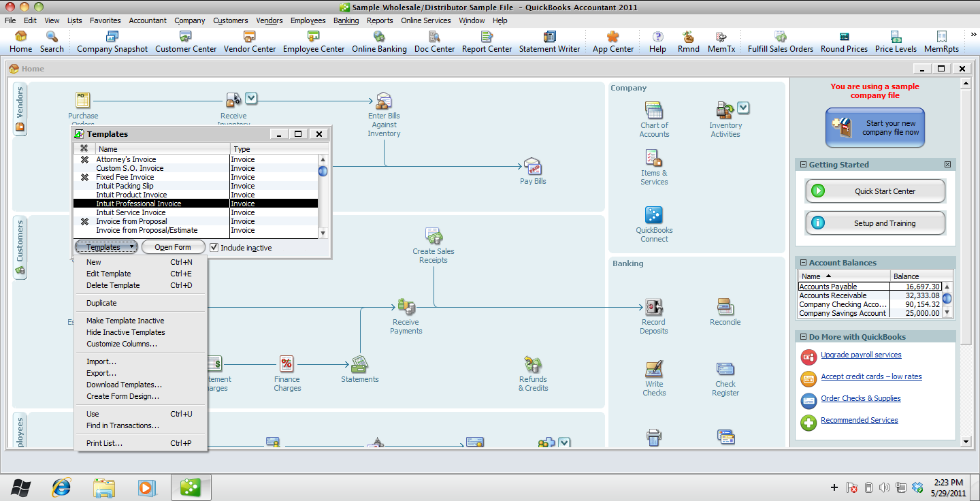
Task: Click the Templates list scrollbar down arrow
Action: [x=323, y=233]
